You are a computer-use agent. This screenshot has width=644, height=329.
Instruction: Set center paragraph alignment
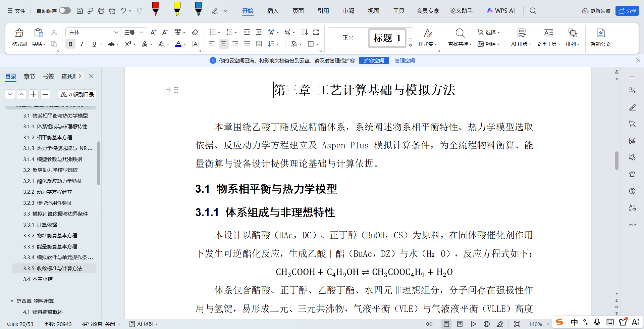click(223, 44)
